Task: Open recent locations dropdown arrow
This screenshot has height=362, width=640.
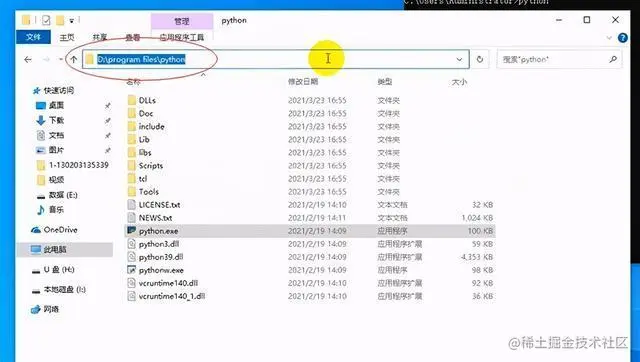Action: [x=60, y=60]
